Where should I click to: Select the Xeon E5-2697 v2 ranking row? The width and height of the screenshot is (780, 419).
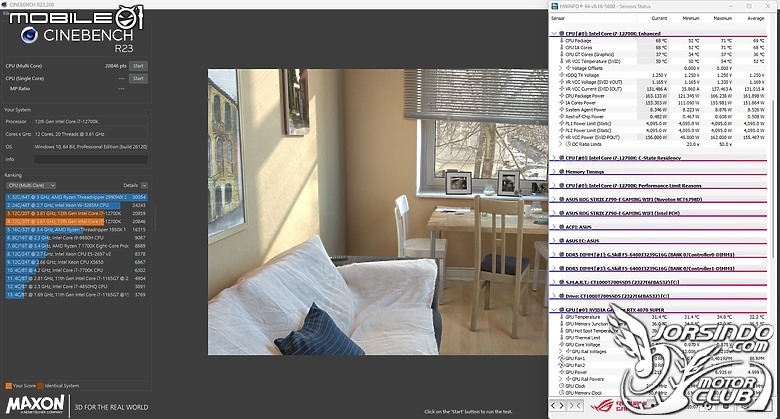(x=77, y=254)
